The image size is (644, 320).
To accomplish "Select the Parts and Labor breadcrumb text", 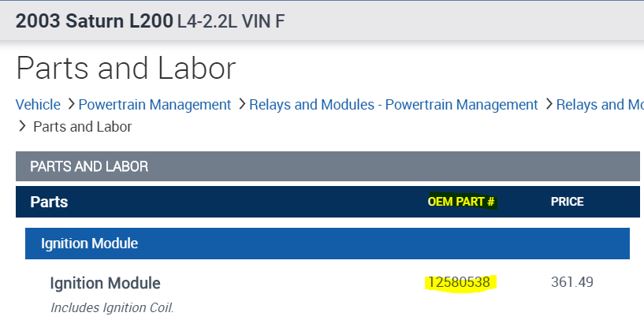I will pyautogui.click(x=82, y=126).
